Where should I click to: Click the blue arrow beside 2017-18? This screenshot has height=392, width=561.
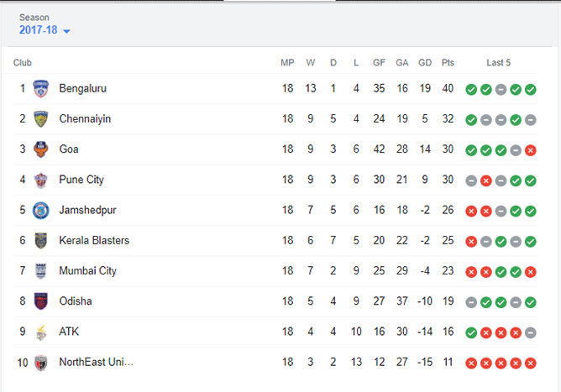pyautogui.click(x=66, y=32)
